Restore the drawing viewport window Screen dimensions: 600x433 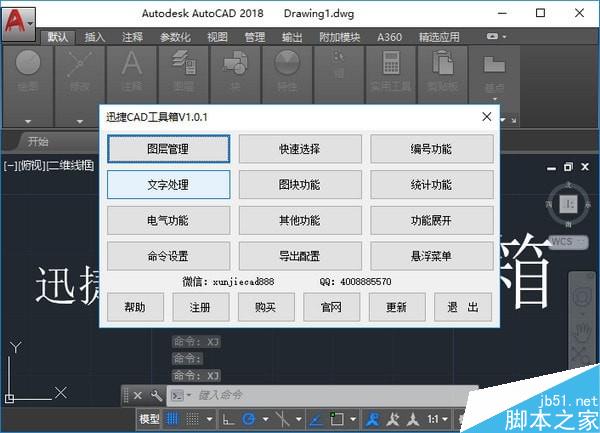coord(568,167)
